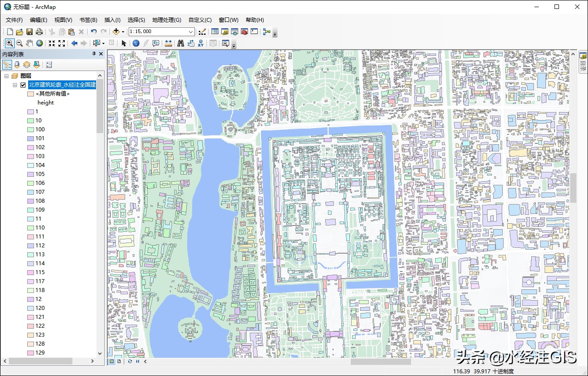Open the 地理处理(G) menu
588x376 pixels.
tap(166, 20)
